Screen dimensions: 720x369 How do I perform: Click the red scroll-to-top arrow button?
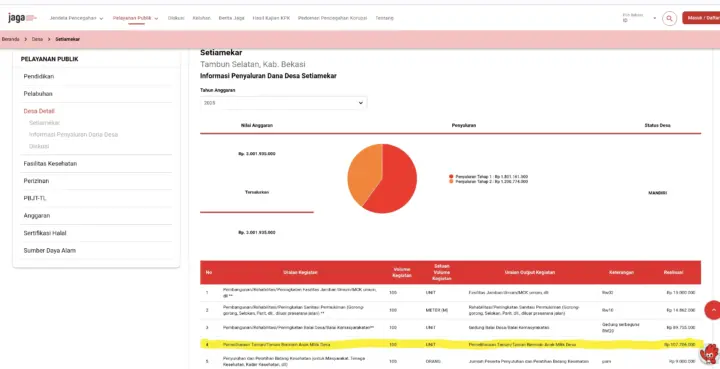[713, 310]
